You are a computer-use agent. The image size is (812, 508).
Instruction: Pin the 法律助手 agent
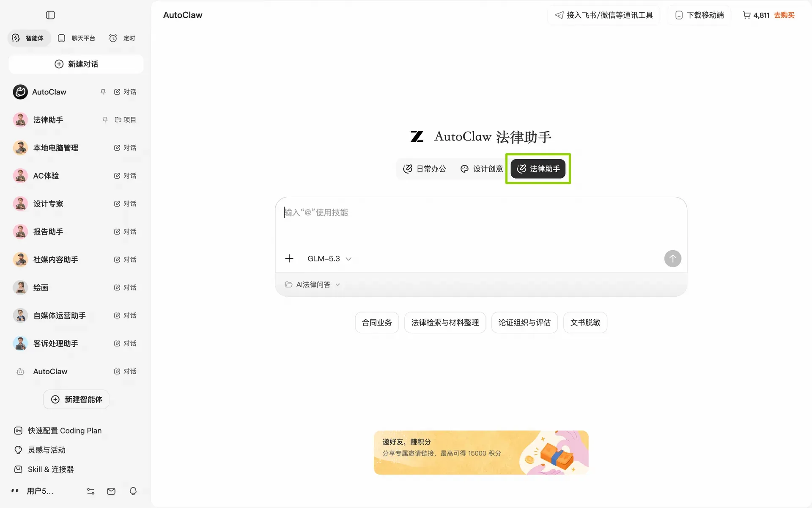pos(105,120)
